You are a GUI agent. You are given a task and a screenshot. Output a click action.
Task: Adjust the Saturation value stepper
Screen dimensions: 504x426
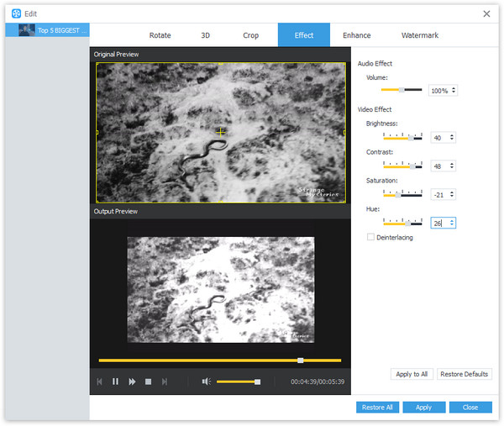click(x=452, y=194)
